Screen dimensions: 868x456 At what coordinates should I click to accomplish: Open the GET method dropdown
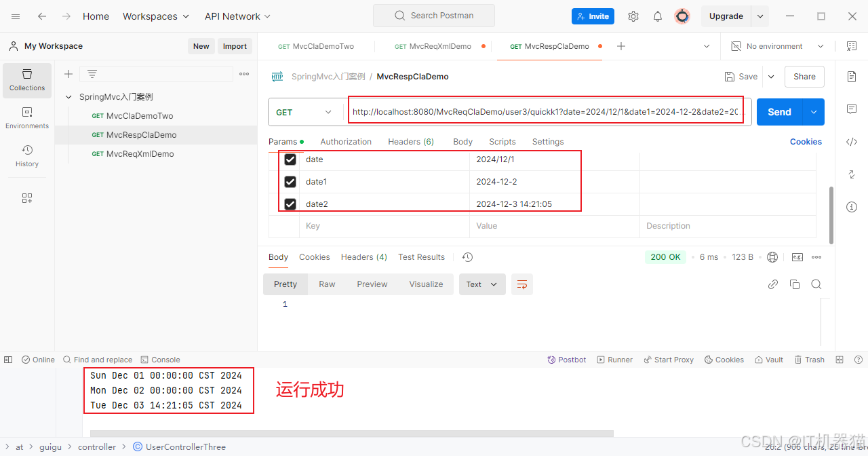(x=304, y=112)
